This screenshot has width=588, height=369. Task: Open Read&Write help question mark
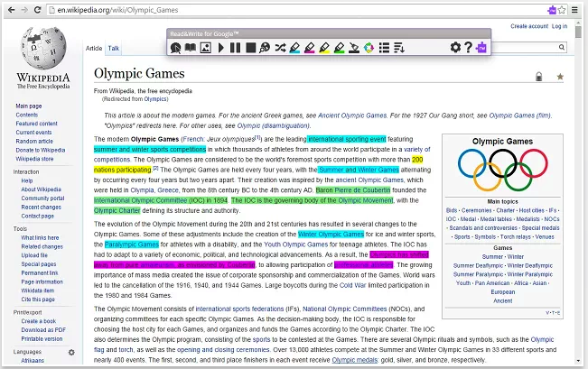[469, 48]
